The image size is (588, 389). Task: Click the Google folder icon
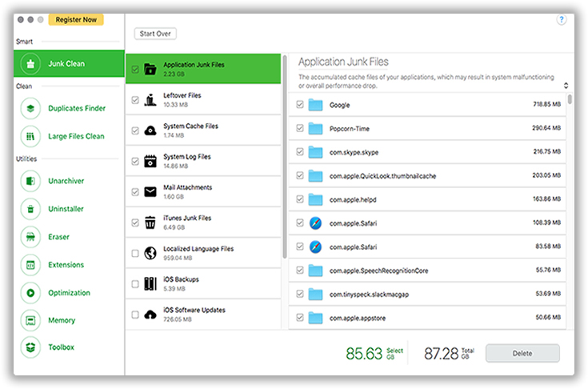(x=315, y=105)
